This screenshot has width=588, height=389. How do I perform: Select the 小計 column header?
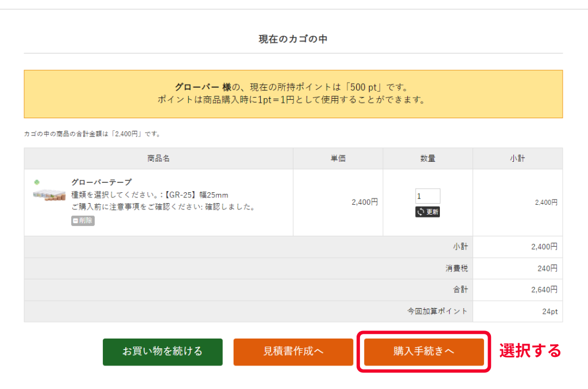tap(517, 158)
